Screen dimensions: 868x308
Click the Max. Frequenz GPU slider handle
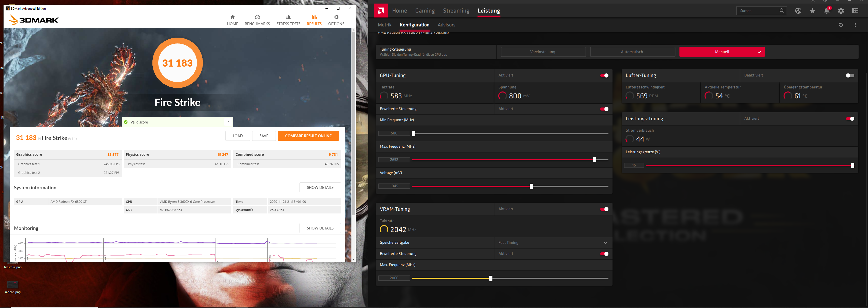pos(594,160)
